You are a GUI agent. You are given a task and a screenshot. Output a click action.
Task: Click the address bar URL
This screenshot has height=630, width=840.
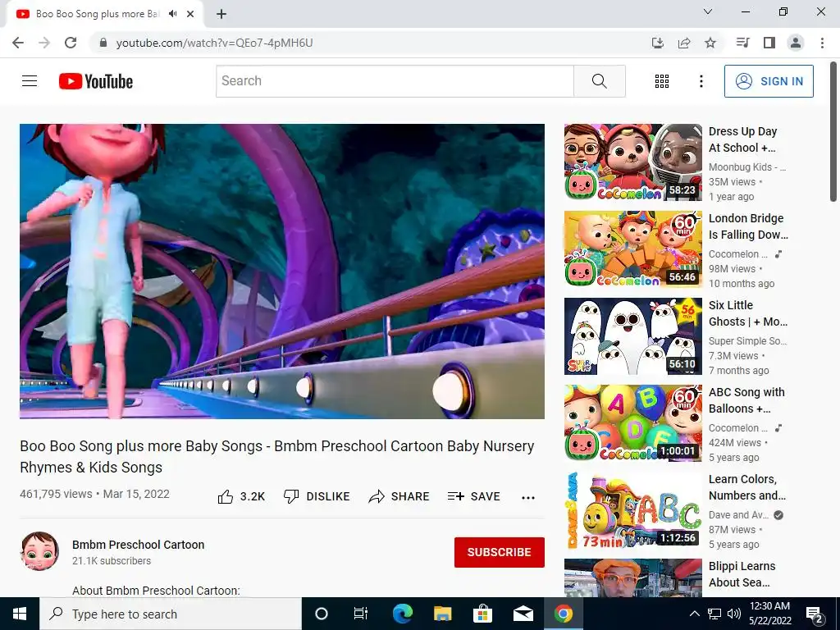214,43
